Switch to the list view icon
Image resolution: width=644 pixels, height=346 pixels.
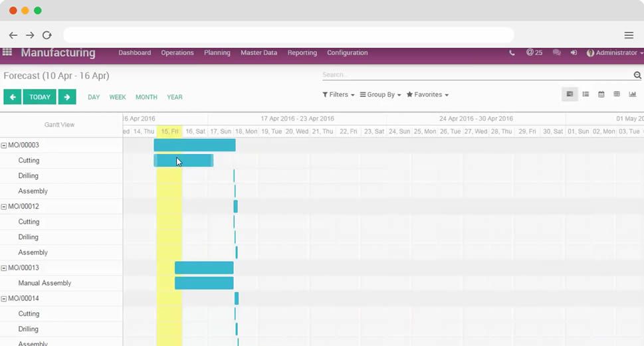(586, 94)
